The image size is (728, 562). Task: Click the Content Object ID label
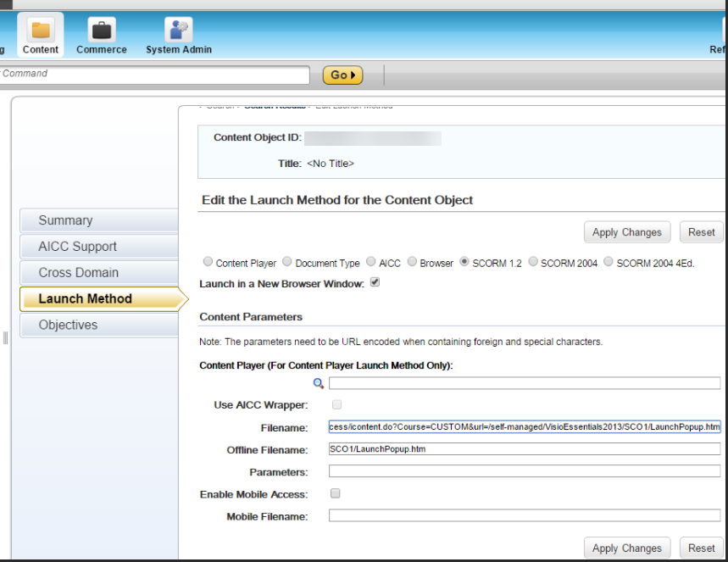coord(258,137)
